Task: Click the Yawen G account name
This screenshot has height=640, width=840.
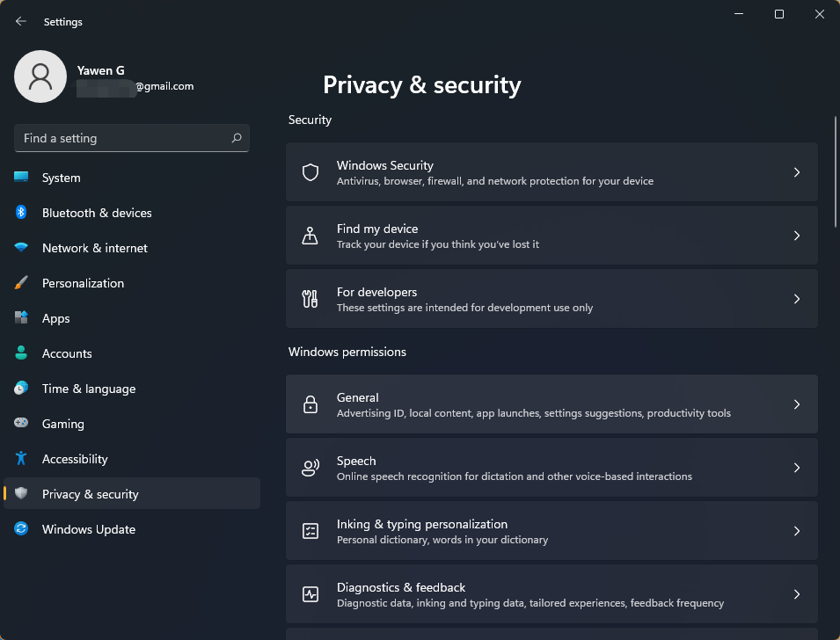Action: click(x=101, y=70)
